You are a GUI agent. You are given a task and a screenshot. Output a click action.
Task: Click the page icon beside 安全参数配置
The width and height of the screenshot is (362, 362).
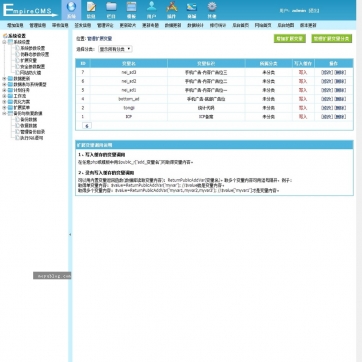click(17, 66)
